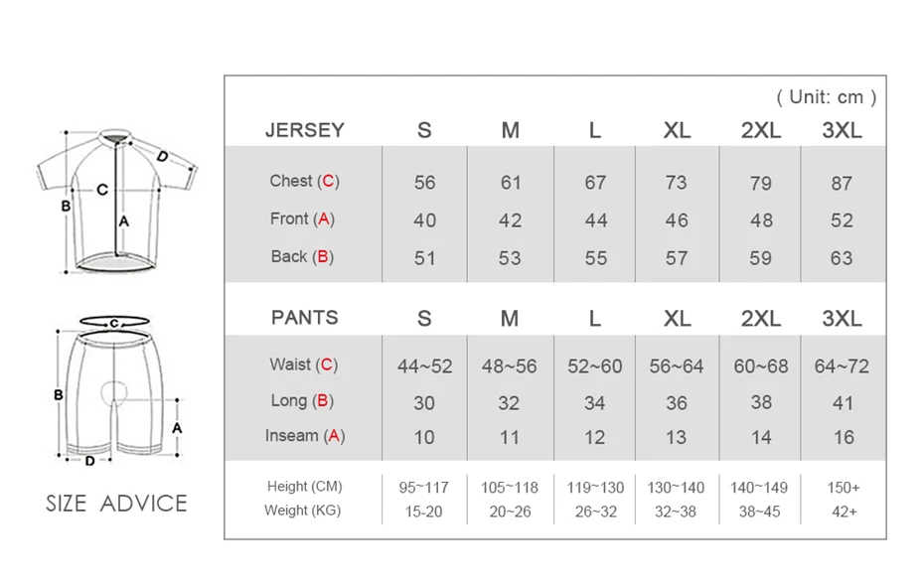Click the length B marker left of the shorts
This screenshot has width=924, height=587.
[x=59, y=394]
